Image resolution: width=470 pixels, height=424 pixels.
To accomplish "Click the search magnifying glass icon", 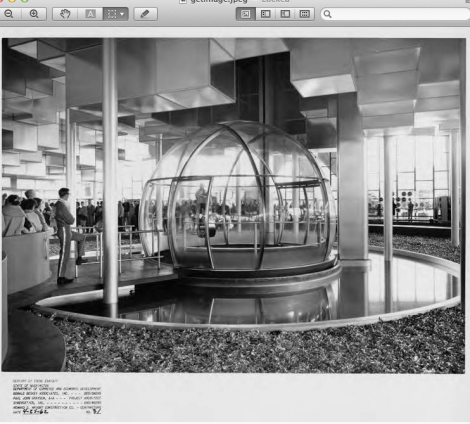I will coord(328,14).
